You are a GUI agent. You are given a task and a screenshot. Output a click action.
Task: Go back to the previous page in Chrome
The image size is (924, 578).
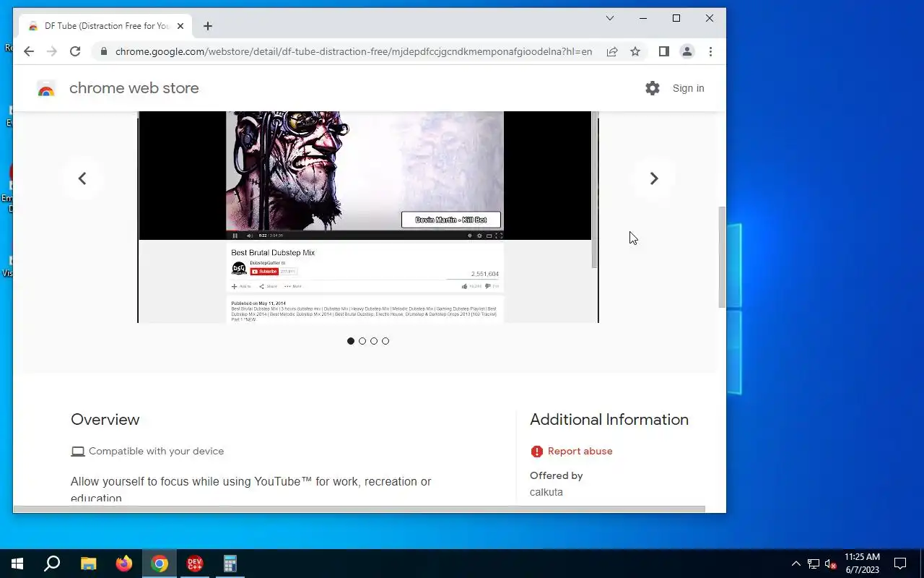(x=29, y=51)
